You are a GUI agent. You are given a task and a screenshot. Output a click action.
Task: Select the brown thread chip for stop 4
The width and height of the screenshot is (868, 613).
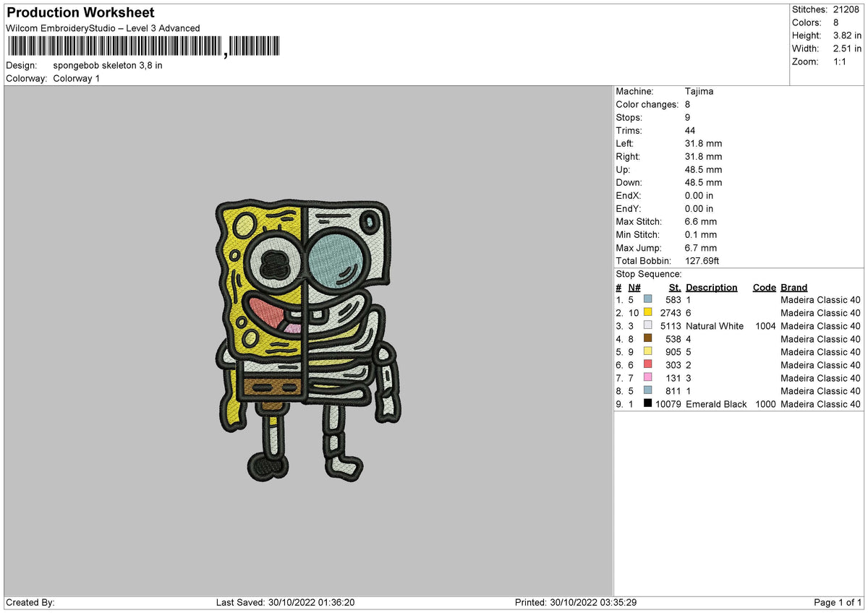coord(648,338)
